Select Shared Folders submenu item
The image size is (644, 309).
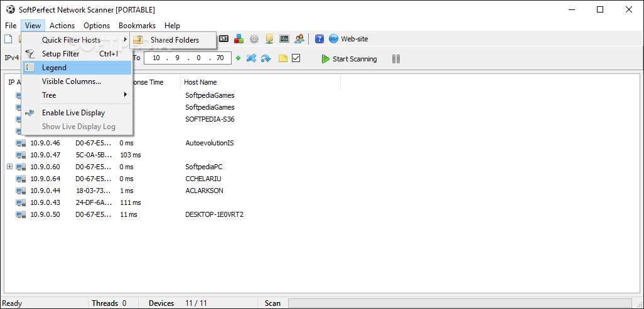coord(173,40)
